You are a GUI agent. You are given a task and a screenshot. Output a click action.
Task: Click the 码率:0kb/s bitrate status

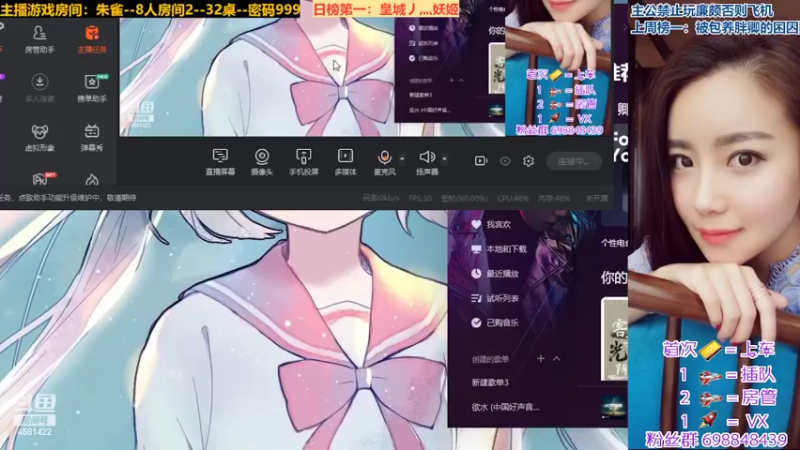pos(381,198)
